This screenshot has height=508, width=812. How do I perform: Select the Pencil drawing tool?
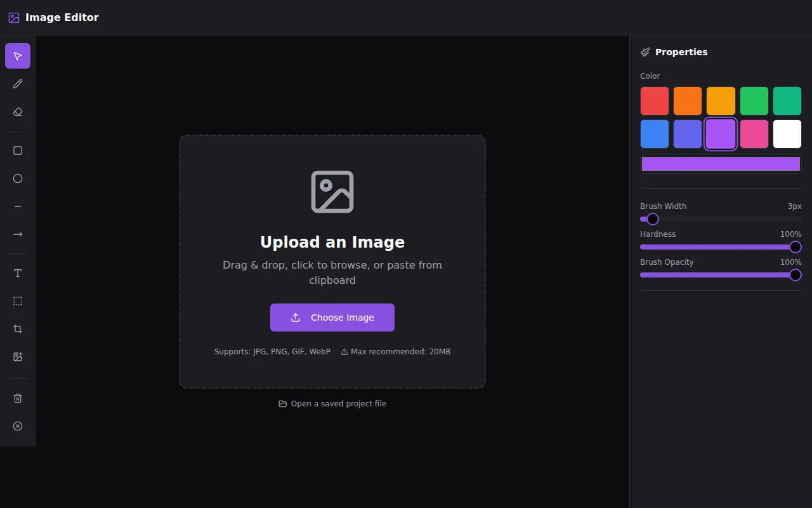pos(18,84)
